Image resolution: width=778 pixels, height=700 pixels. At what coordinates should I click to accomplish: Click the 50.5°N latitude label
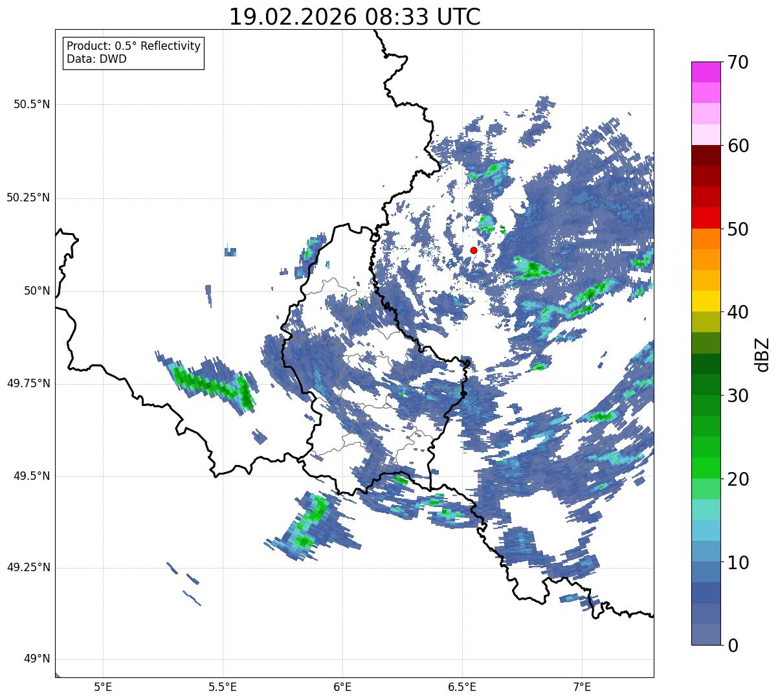pyautogui.click(x=32, y=104)
